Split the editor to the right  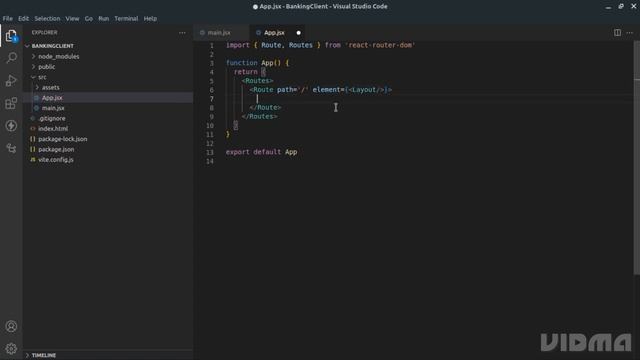(x=617, y=33)
